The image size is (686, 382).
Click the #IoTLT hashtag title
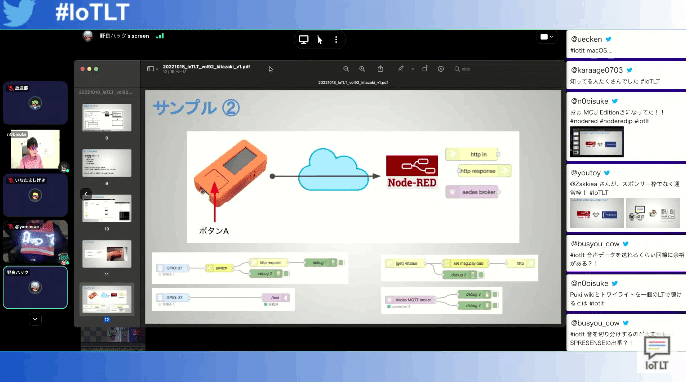point(92,12)
